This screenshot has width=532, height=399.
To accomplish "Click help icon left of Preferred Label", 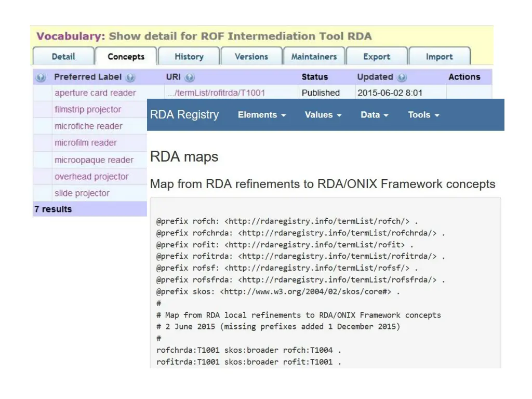I will pos(41,77).
